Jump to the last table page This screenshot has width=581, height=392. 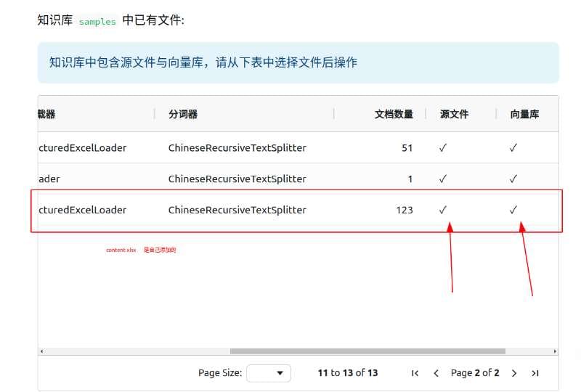click(535, 373)
